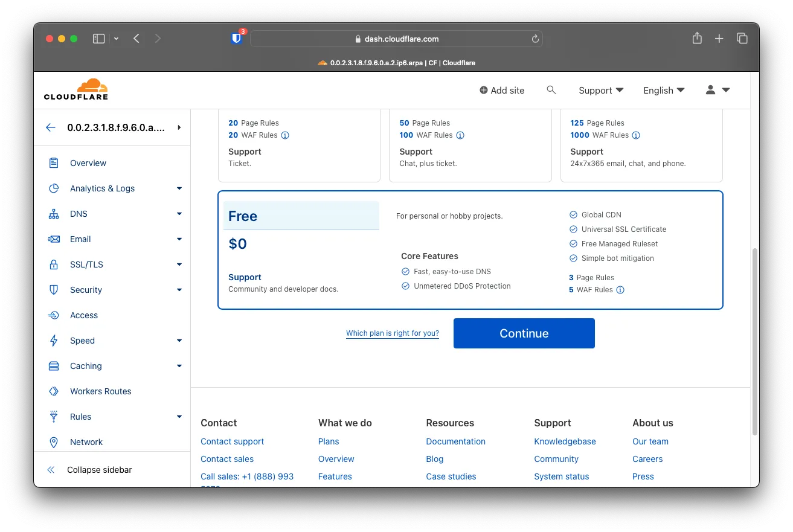The width and height of the screenshot is (793, 532).
Task: Expand the Rules submenu arrow
Action: click(x=179, y=417)
